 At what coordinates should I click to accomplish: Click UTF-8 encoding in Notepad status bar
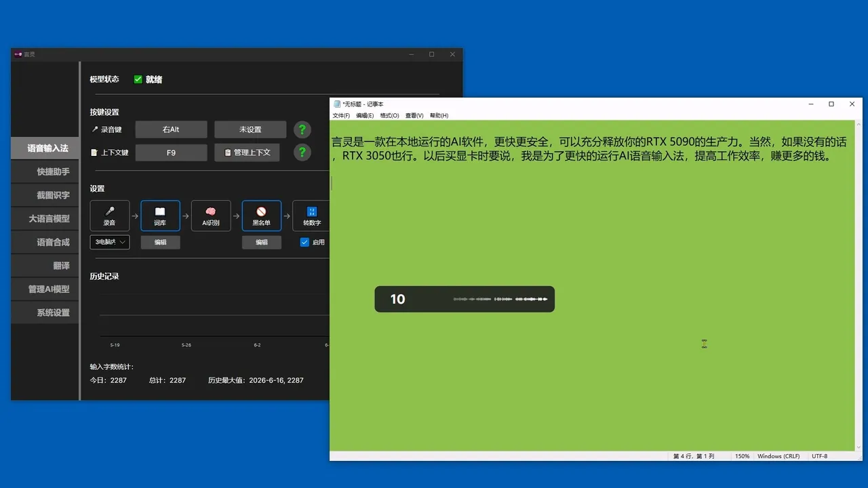point(819,456)
